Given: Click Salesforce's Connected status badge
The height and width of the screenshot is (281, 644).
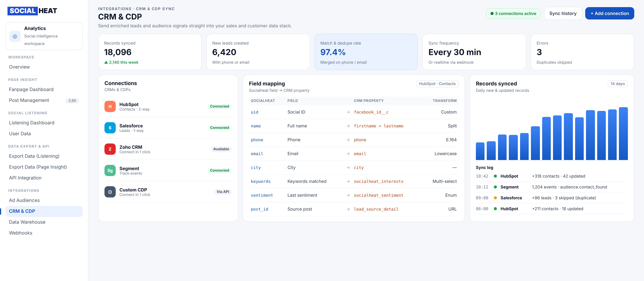Looking at the screenshot, I should 219,128.
